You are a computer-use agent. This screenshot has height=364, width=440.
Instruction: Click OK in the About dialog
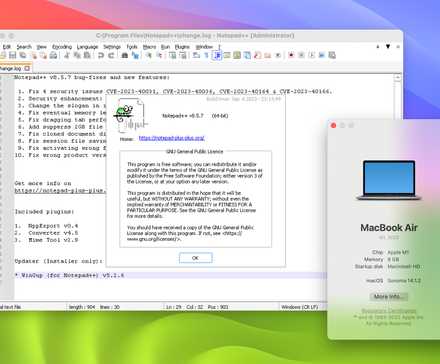[195, 258]
